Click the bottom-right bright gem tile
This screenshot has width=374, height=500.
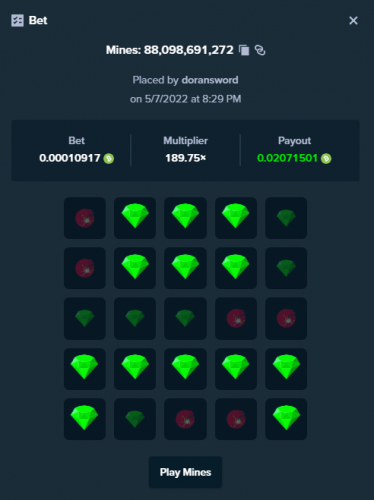tap(286, 419)
